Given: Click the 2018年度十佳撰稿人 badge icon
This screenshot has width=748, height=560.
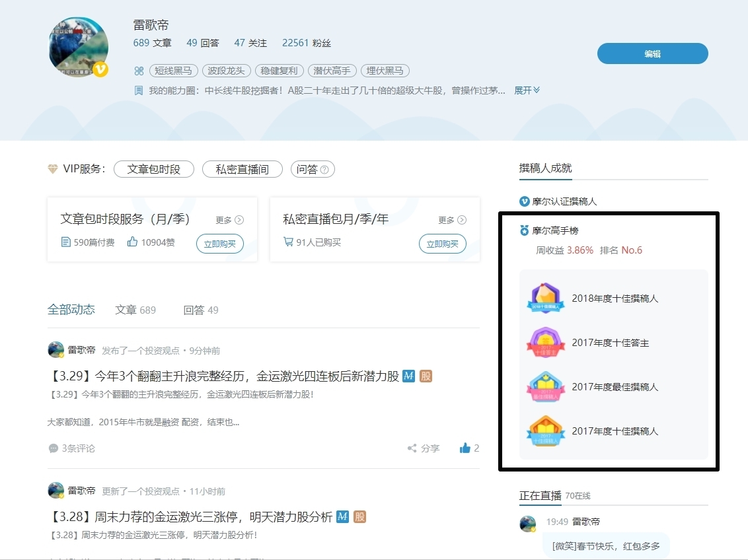Looking at the screenshot, I should tap(546, 298).
